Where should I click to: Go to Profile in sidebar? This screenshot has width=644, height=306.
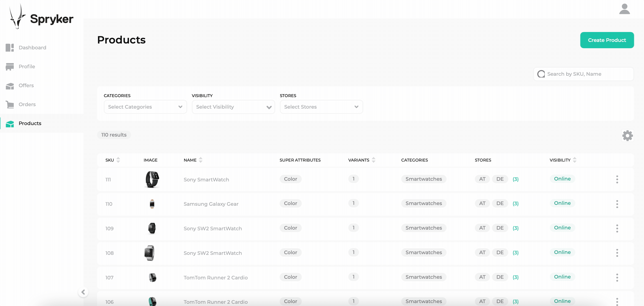coord(42,66)
